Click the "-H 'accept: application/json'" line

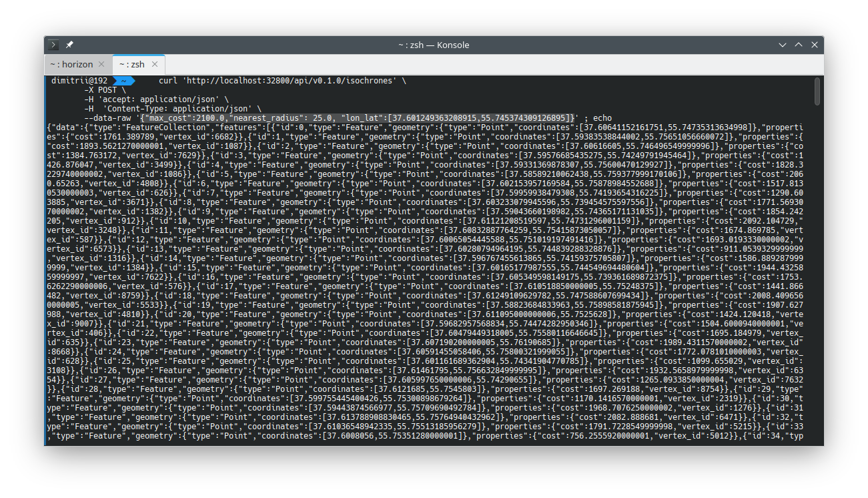pyautogui.click(x=156, y=99)
